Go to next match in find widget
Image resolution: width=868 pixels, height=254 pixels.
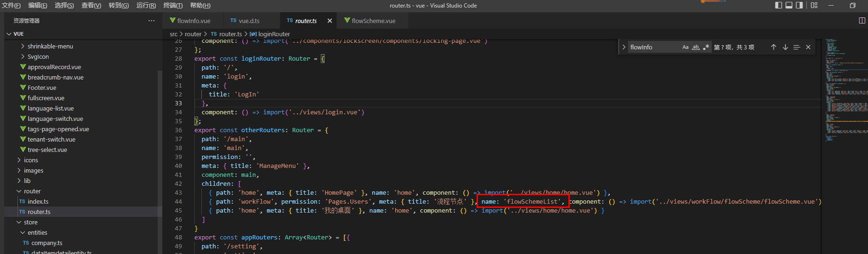(785, 47)
